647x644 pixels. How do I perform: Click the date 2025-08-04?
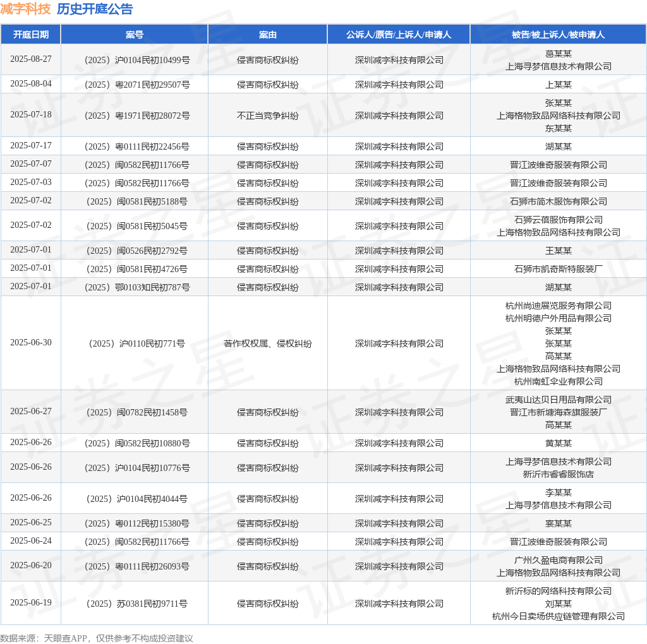[31, 84]
